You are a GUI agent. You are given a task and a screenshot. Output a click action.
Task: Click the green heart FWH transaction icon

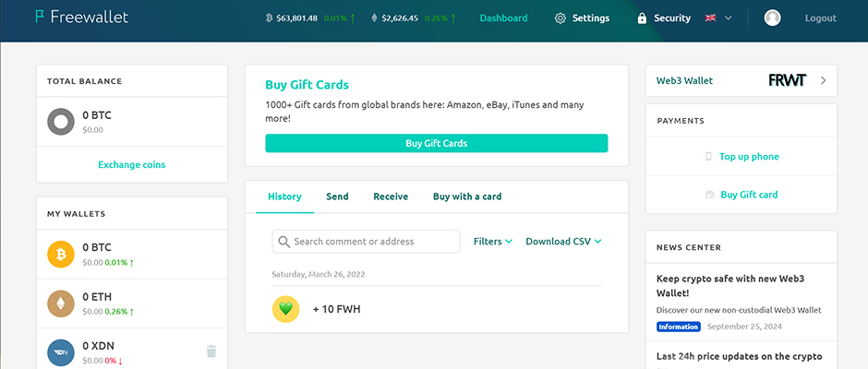click(x=285, y=309)
